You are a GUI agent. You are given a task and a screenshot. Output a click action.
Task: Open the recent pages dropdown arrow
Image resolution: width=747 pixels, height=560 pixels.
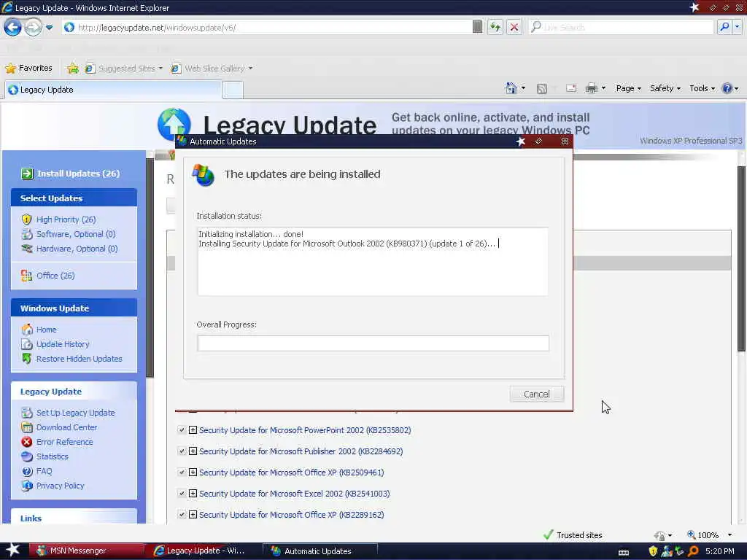click(49, 28)
